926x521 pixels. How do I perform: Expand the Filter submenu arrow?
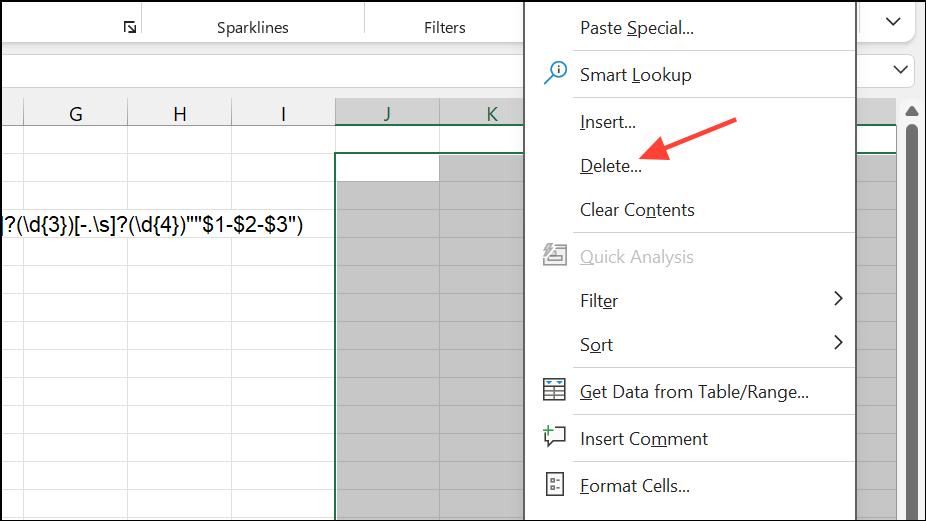coord(838,299)
